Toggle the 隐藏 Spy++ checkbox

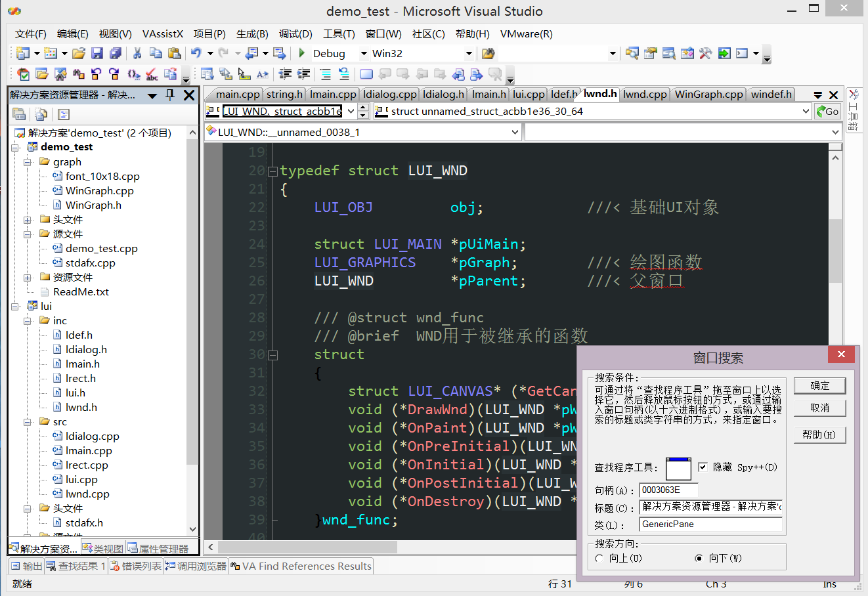703,467
